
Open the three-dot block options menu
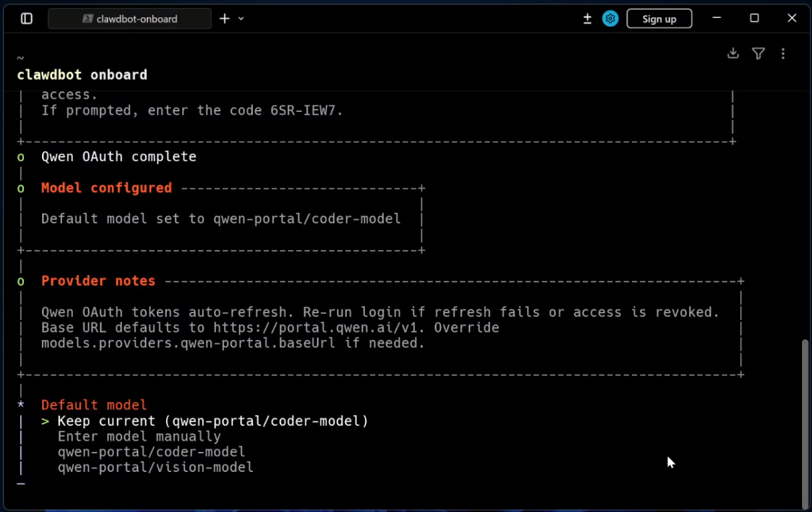pos(783,53)
